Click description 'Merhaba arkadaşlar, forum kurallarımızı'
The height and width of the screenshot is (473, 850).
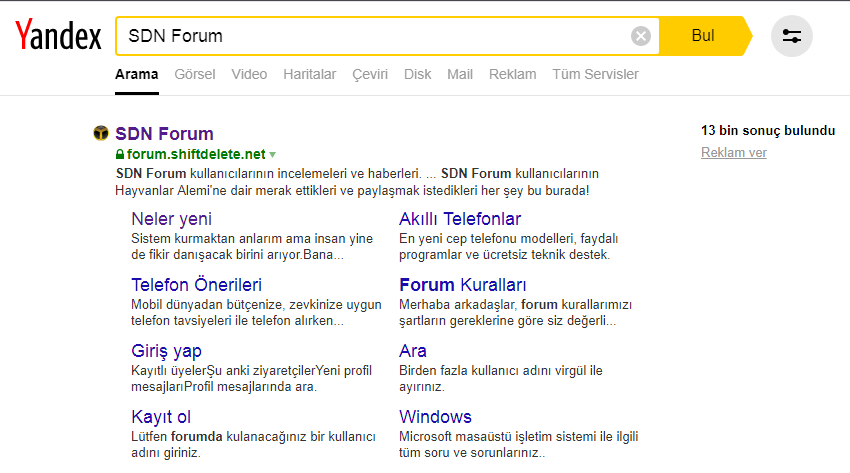(x=515, y=304)
